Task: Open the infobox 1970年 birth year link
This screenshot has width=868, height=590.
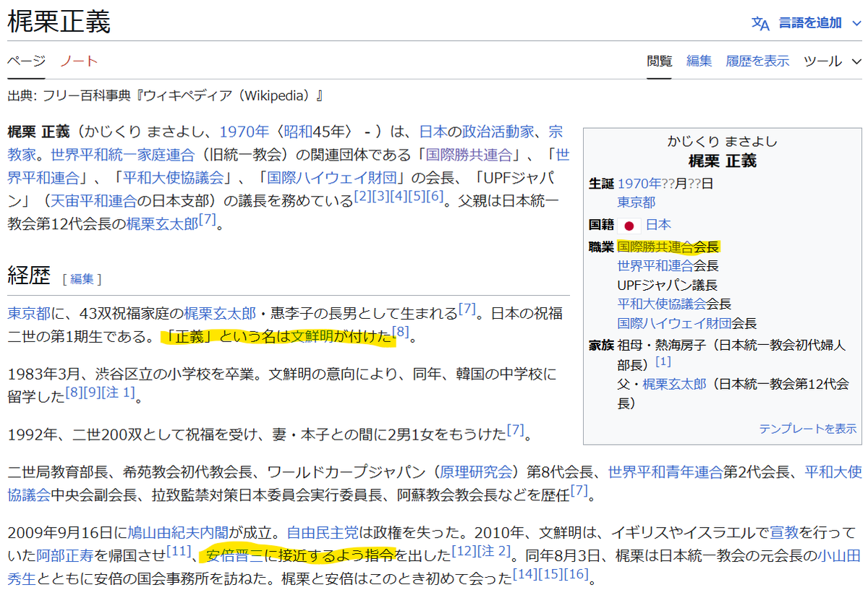Action: tap(639, 183)
